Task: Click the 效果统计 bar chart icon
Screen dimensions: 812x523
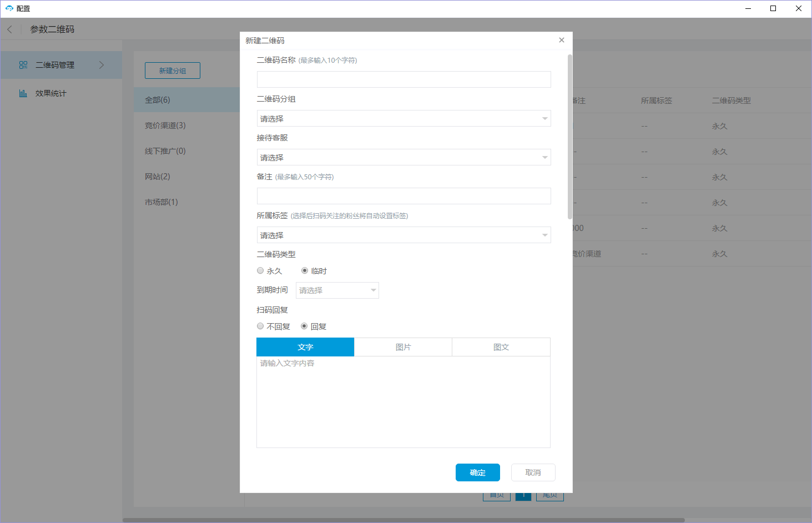Action: pos(23,93)
